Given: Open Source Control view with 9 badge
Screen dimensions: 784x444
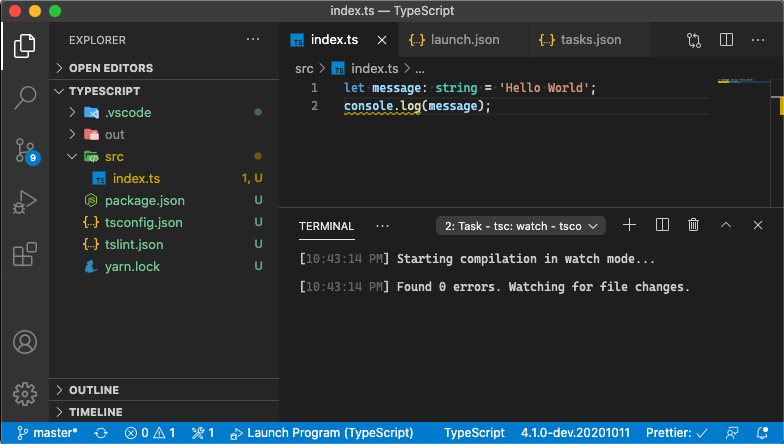Looking at the screenshot, I should point(26,151).
